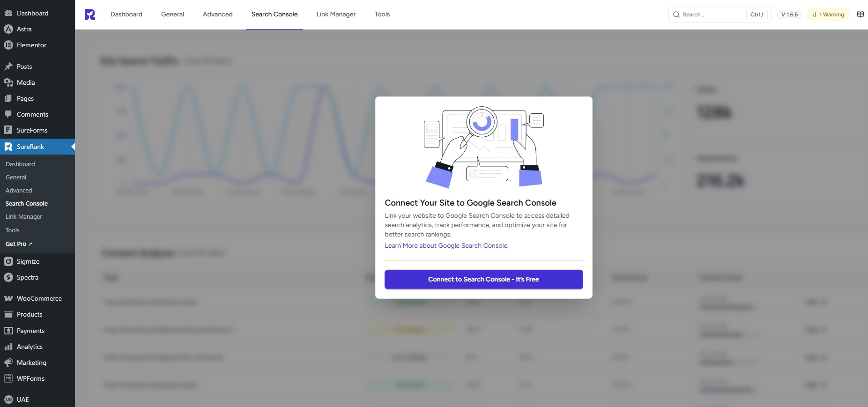Click the Spectra icon in sidebar
Viewport: 868px width, 407px height.
point(8,277)
